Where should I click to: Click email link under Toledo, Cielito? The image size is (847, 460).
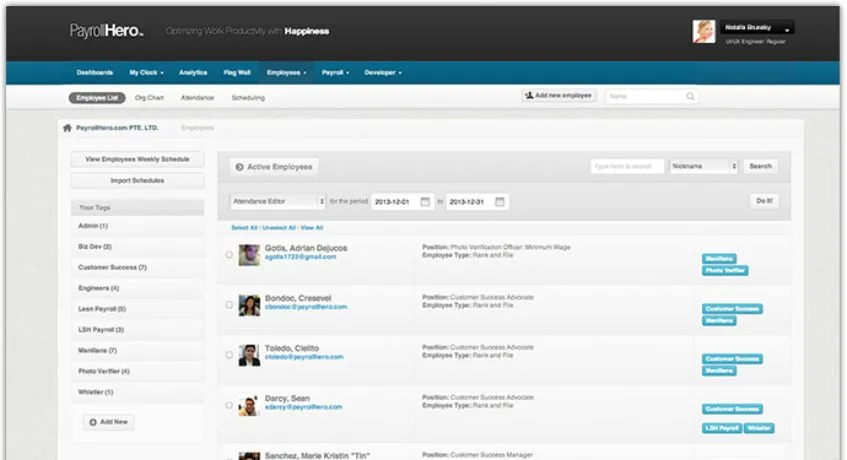pos(304,357)
